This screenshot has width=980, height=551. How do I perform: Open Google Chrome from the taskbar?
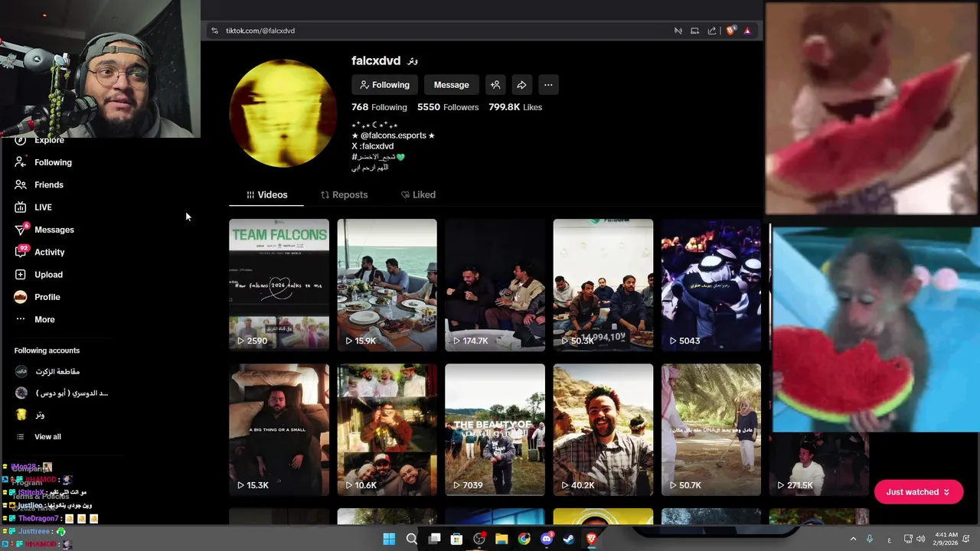524,539
